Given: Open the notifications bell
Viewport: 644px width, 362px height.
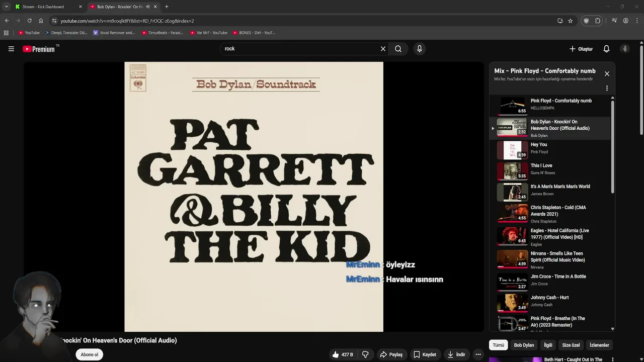Looking at the screenshot, I should click(606, 49).
